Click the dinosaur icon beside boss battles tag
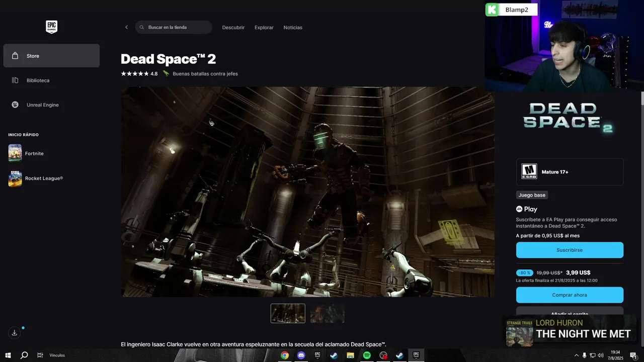The image size is (644, 362). click(x=166, y=73)
